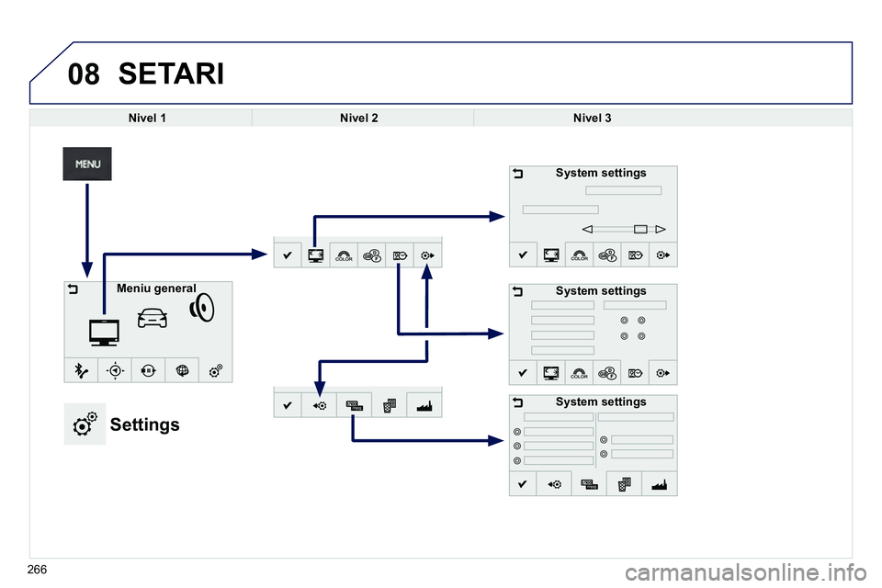This screenshot has height=588, width=882.
Task: Click gear with right arrow on Nivel 2 toolbar
Action: click(427, 255)
